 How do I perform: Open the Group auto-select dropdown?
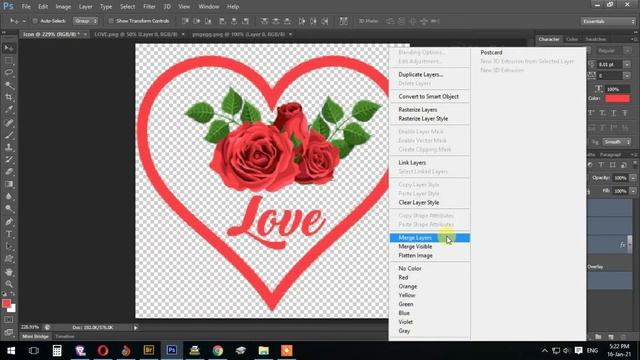tap(86, 21)
